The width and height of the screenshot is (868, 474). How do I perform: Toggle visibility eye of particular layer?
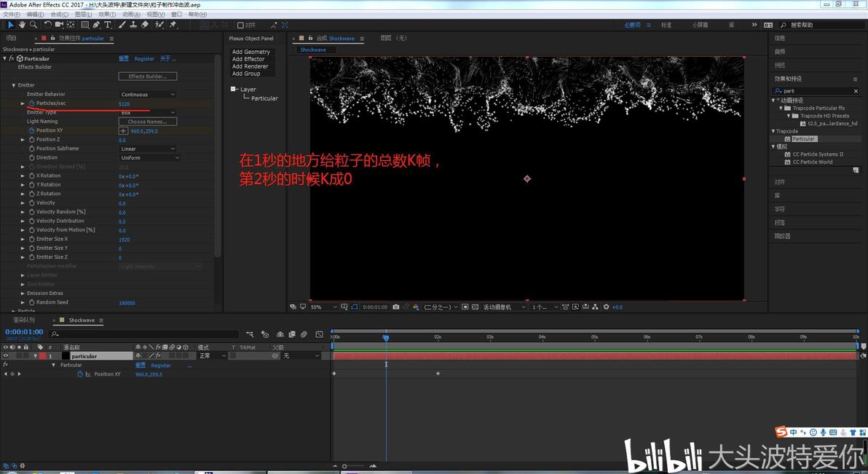(6, 356)
